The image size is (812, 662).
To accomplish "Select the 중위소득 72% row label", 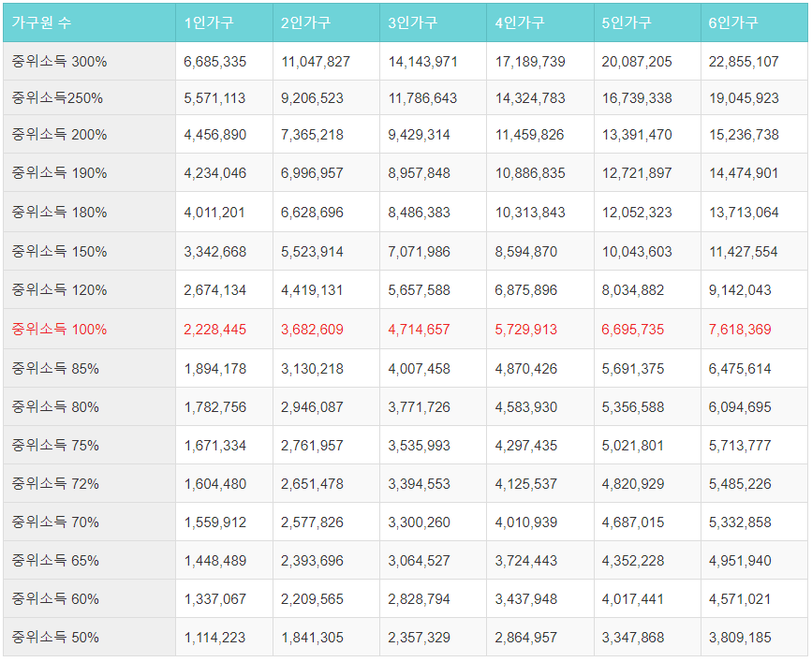I will coord(55,483).
